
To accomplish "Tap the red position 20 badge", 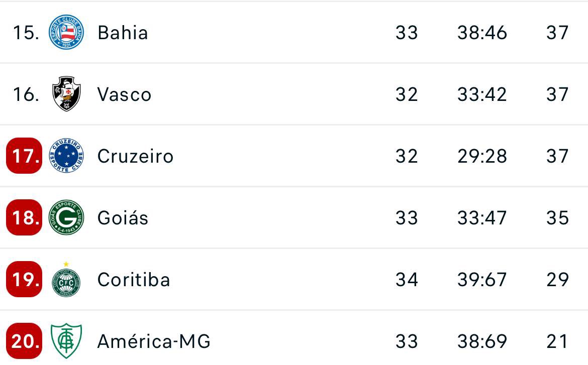I will pos(24,341).
